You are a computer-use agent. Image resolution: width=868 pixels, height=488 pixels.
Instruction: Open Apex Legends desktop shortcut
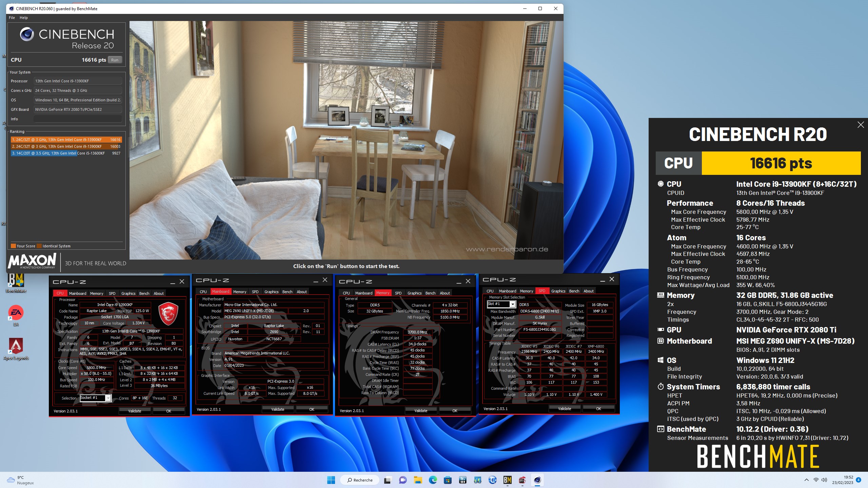[16, 349]
